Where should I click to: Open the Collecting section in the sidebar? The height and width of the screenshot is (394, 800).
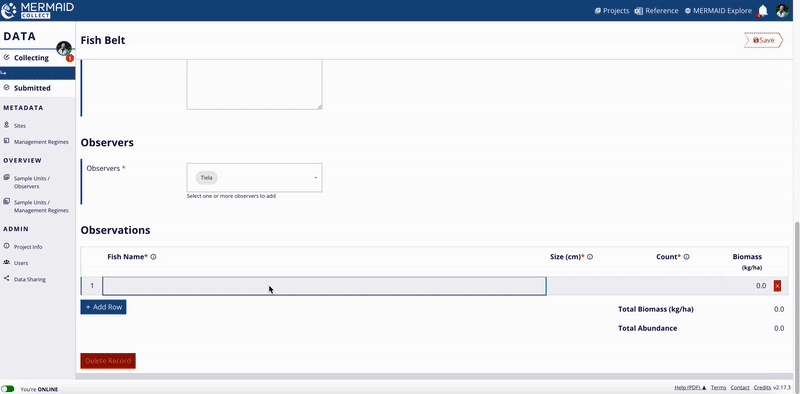pyautogui.click(x=31, y=58)
